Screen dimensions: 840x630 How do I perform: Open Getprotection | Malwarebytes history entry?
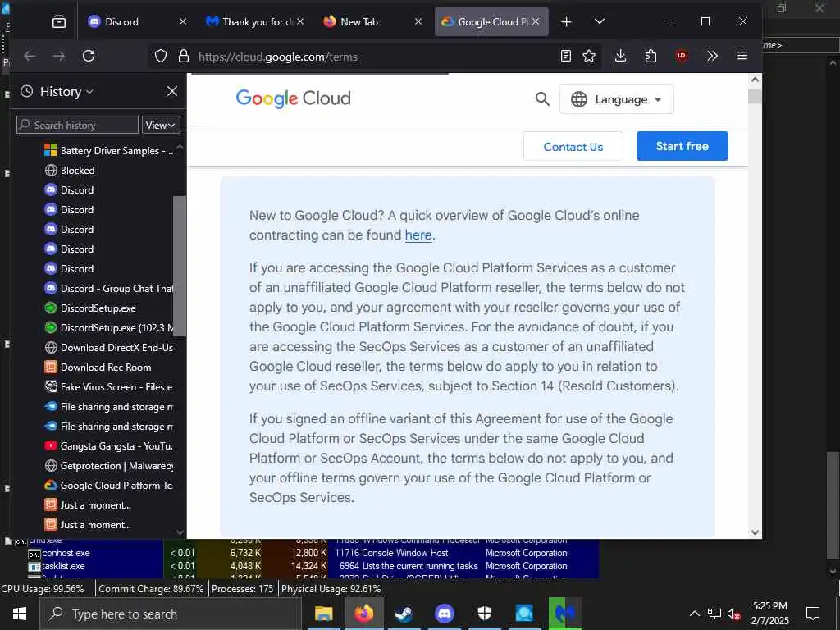109,466
